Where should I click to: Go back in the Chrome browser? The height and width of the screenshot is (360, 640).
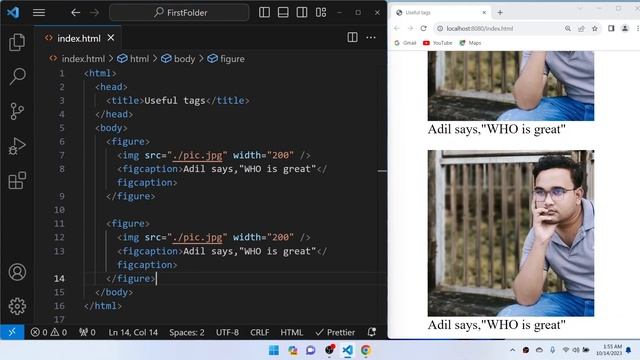click(397, 28)
